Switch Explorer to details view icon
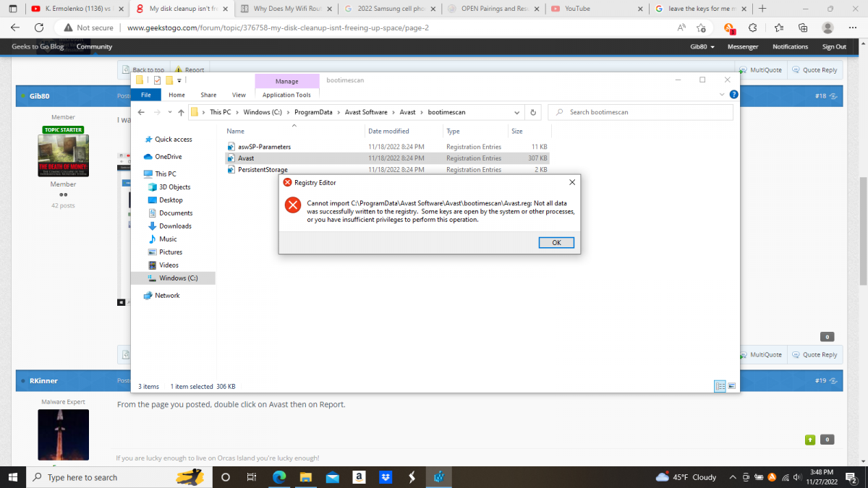This screenshot has width=868, height=488. click(x=720, y=387)
